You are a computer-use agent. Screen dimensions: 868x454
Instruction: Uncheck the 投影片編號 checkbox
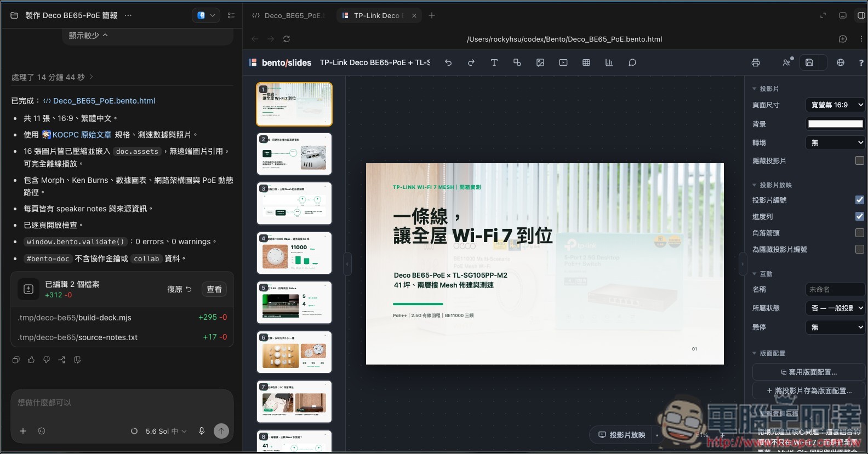[x=860, y=200]
